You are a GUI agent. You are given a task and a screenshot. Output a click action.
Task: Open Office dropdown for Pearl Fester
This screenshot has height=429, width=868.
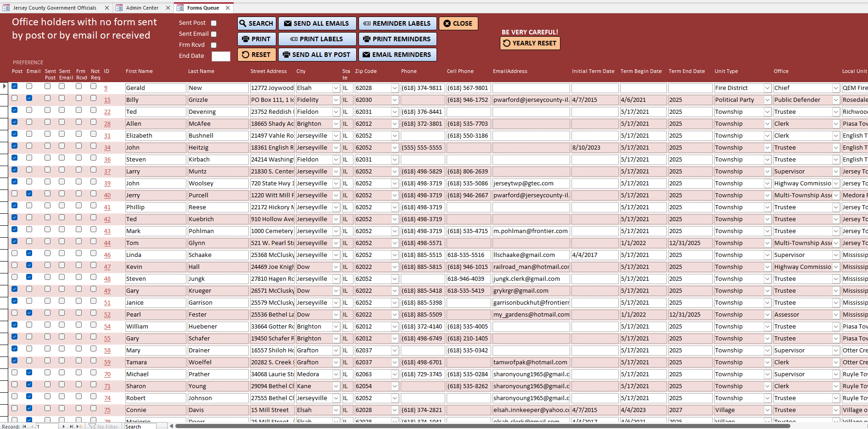click(x=836, y=315)
